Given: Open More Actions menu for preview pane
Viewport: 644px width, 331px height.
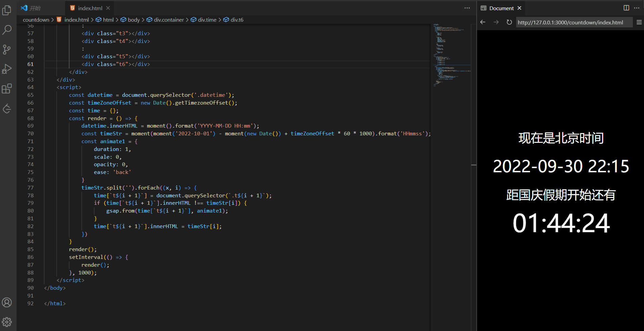Looking at the screenshot, I should 637,8.
